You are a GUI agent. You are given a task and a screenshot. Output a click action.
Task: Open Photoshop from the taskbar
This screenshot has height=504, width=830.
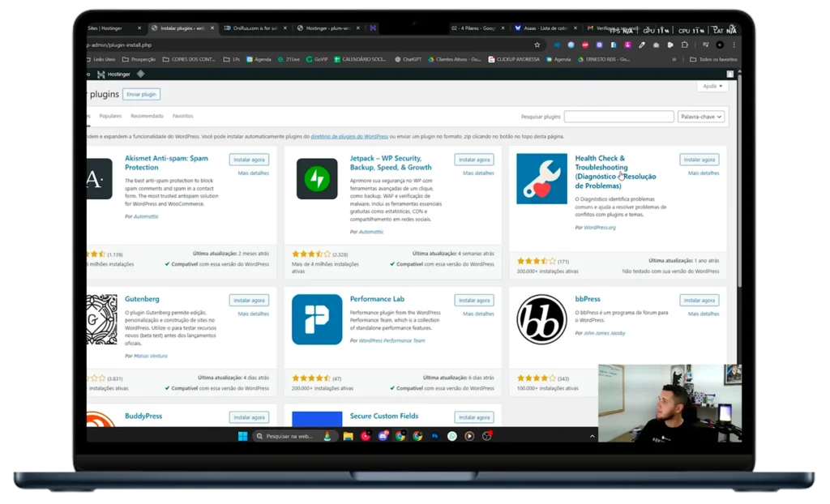(434, 436)
